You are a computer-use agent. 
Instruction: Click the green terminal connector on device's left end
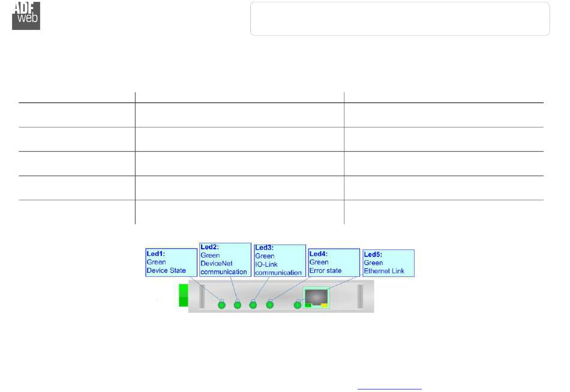(184, 295)
